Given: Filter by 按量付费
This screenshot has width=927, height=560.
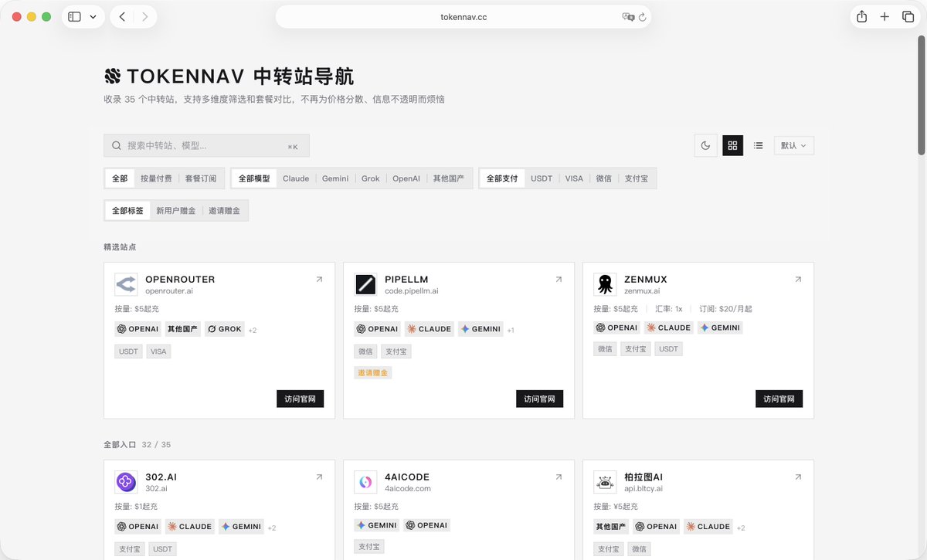Looking at the screenshot, I should tap(156, 178).
